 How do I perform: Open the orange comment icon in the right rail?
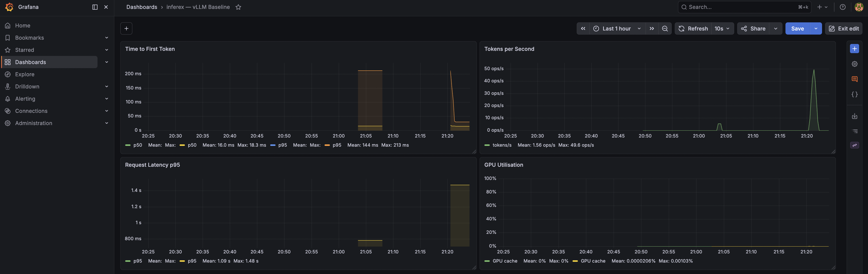tap(855, 79)
